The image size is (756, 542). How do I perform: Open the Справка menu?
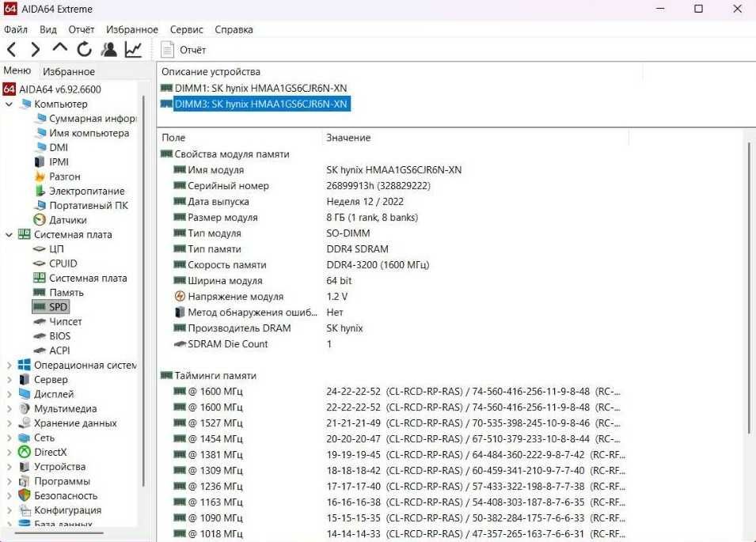(x=234, y=29)
